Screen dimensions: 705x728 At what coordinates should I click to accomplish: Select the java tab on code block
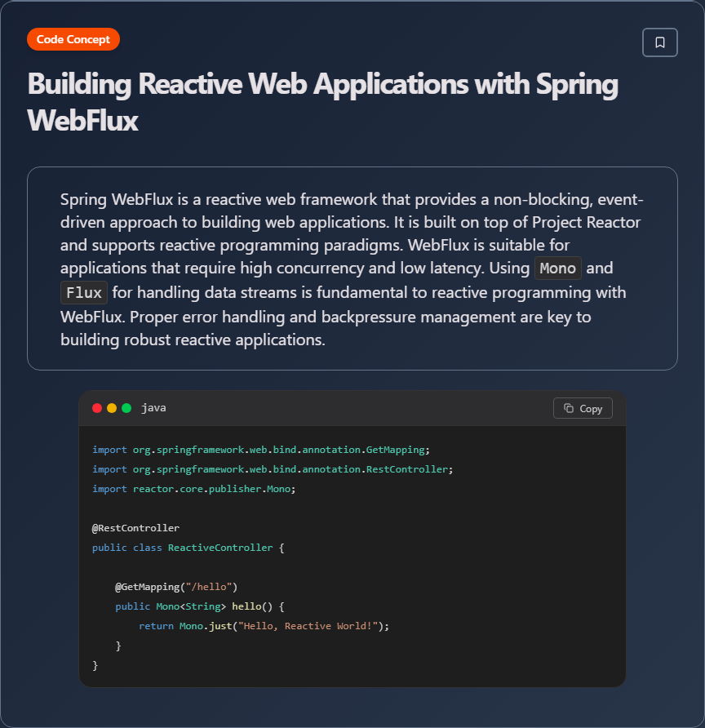[153, 407]
